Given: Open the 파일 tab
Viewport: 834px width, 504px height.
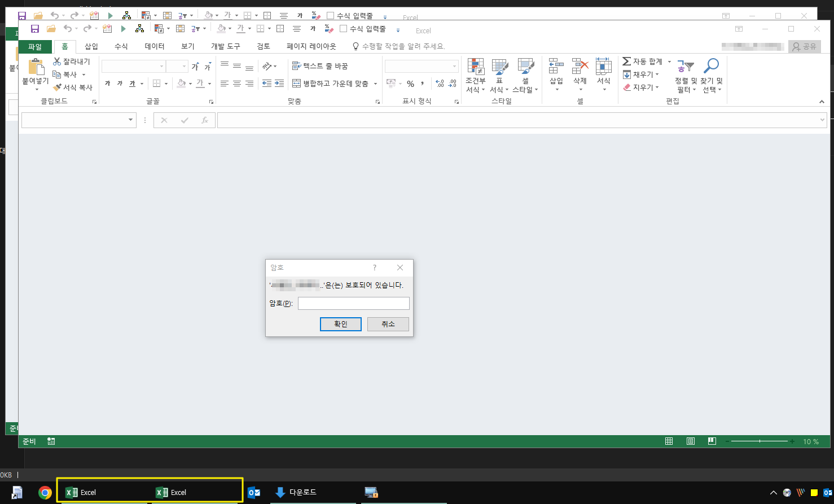Looking at the screenshot, I should tap(35, 46).
